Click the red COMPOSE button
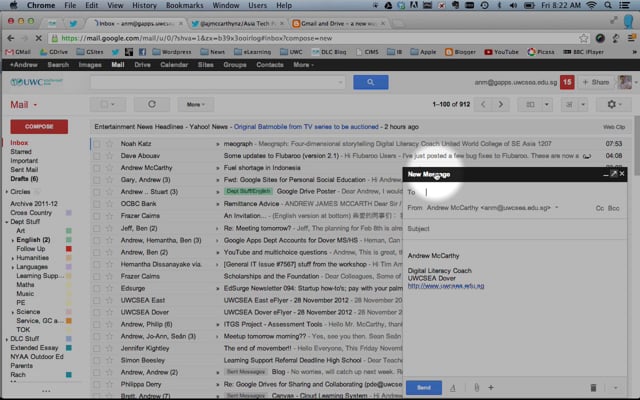The image size is (640, 400). click(39, 127)
